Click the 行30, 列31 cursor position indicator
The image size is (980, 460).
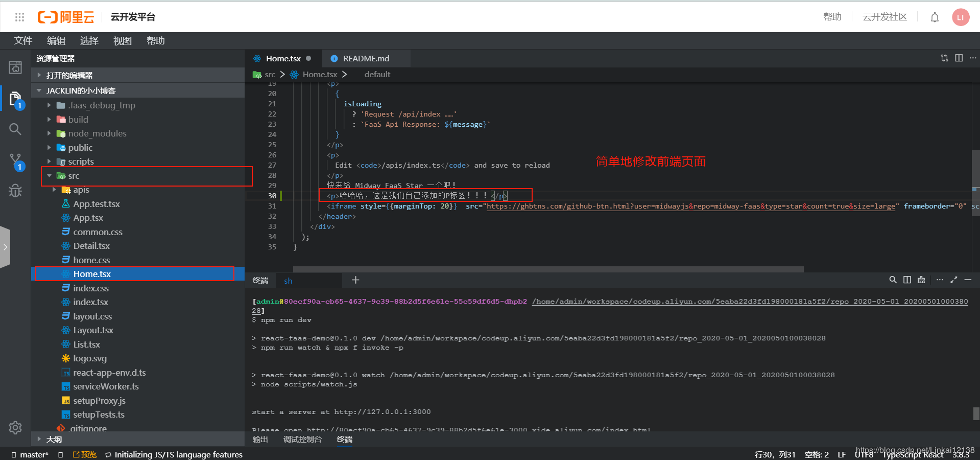click(775, 454)
